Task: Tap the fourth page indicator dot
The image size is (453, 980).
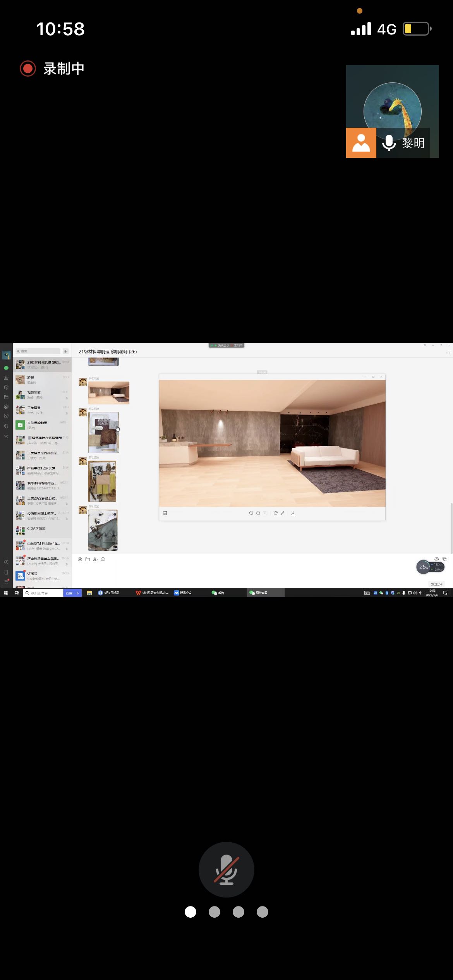Action: pyautogui.click(x=262, y=912)
